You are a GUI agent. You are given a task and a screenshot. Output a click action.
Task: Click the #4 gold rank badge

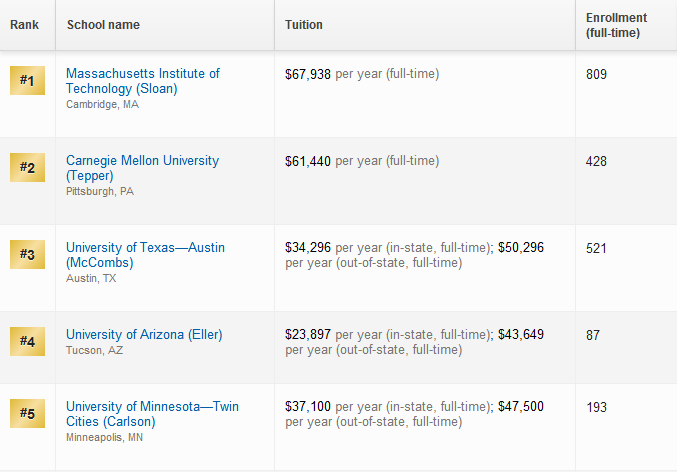coord(27,341)
